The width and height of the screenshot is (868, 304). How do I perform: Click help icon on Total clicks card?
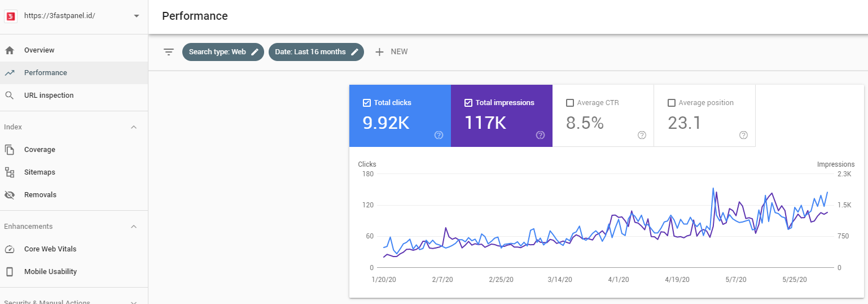coord(439,135)
